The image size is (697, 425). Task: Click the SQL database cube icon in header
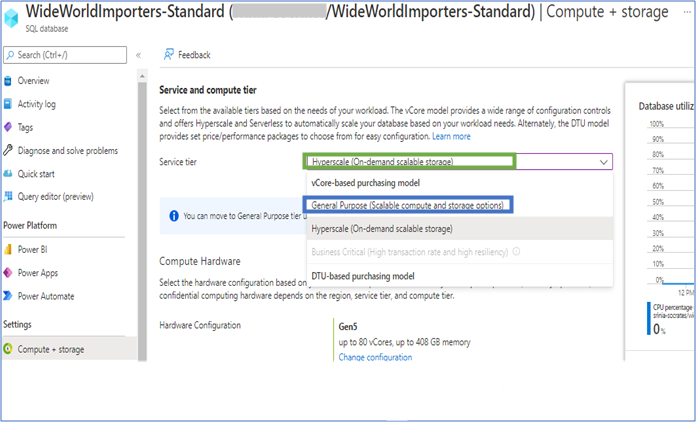pyautogui.click(x=11, y=18)
